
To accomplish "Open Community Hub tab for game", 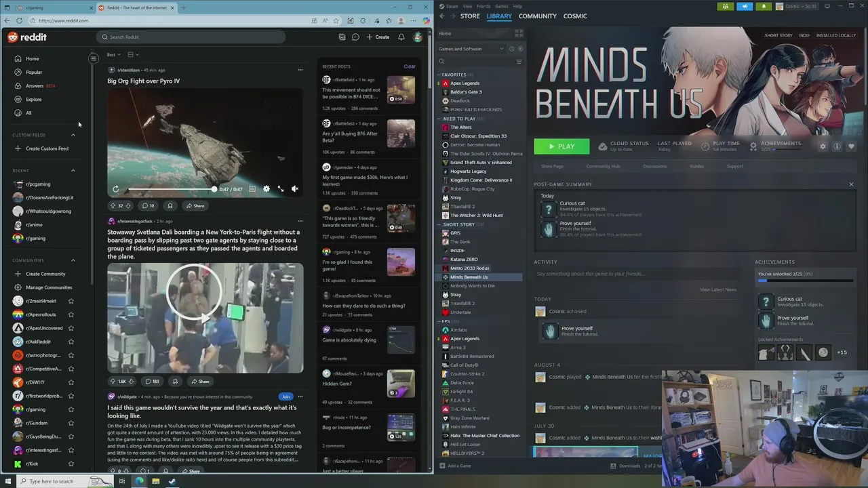I will (603, 166).
